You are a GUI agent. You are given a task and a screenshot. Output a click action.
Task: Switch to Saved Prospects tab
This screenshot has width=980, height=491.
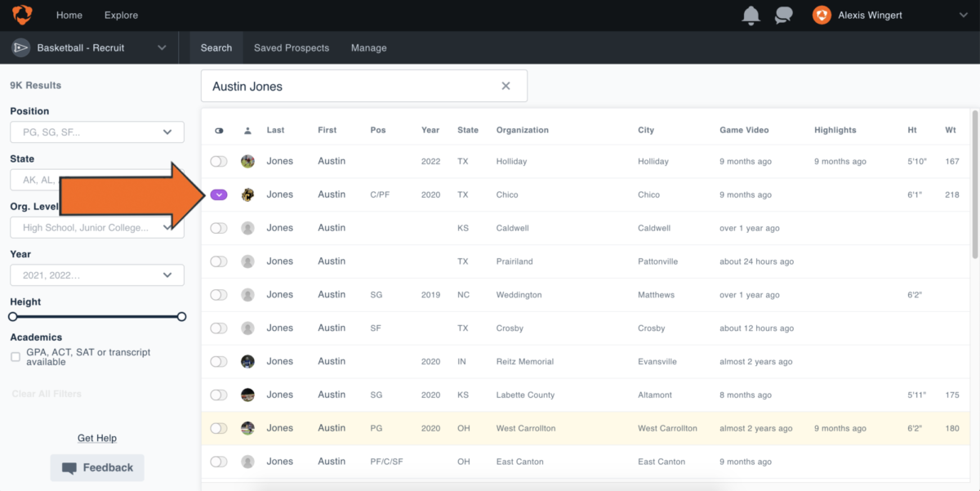coord(292,48)
